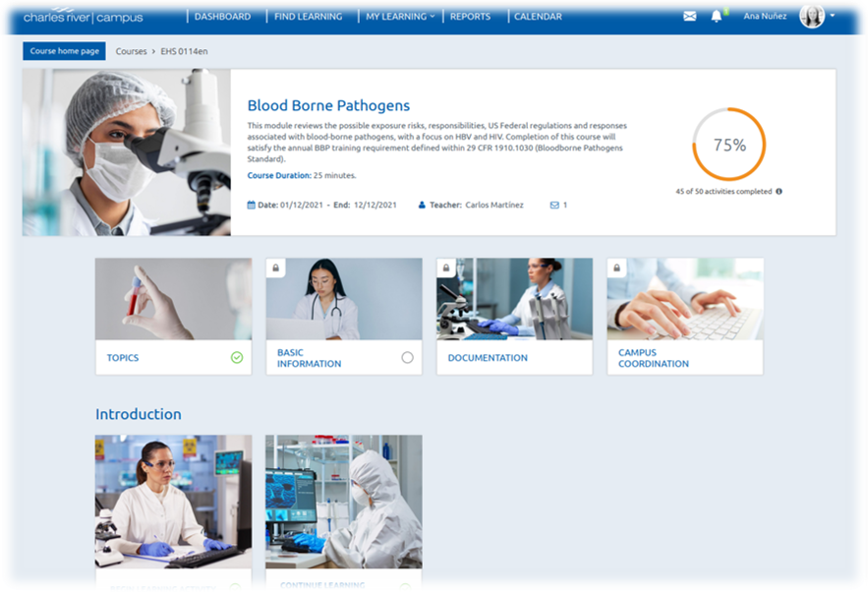The width and height of the screenshot is (868, 595).
Task: Click the Charles River Campus logo
Action: [86, 17]
